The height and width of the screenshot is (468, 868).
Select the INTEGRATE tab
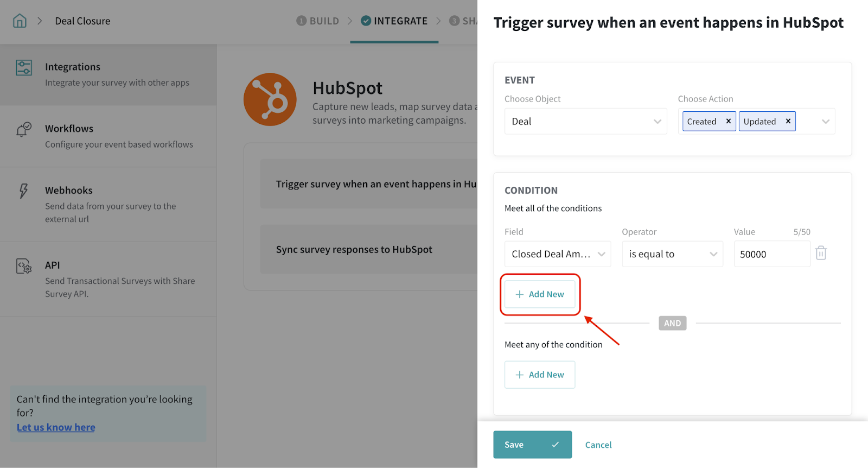click(394, 21)
